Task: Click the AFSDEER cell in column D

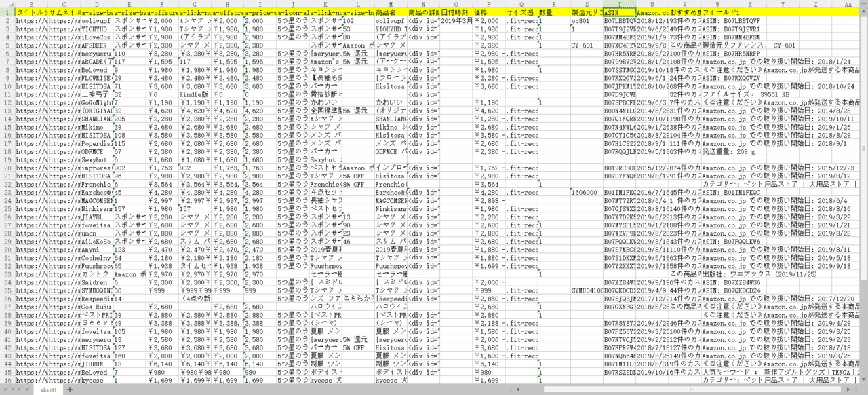Action: click(96, 45)
